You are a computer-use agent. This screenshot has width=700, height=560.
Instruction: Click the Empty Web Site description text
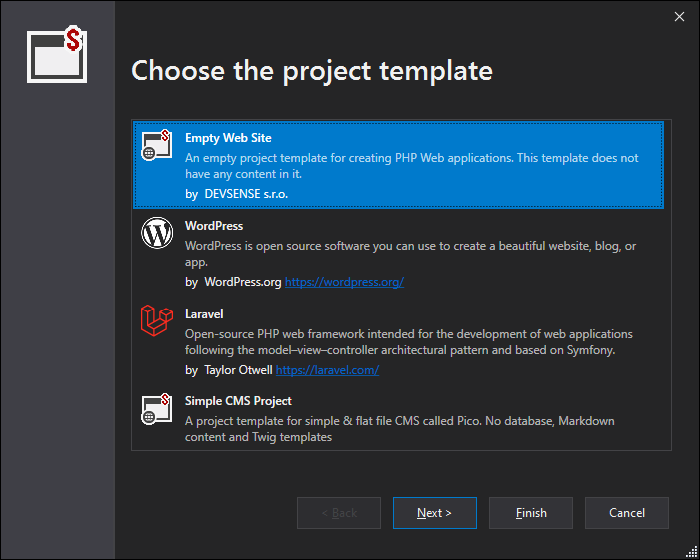coord(412,166)
